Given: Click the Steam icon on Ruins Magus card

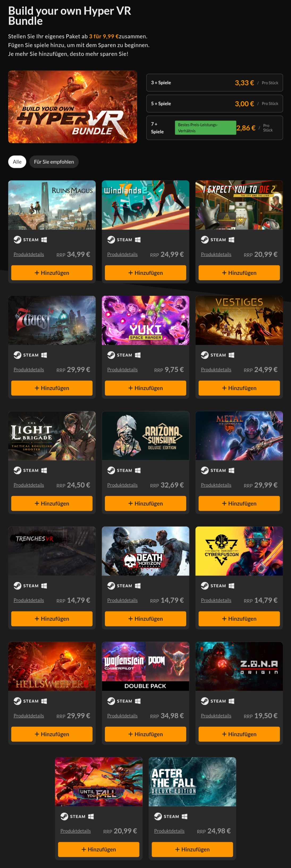Looking at the screenshot, I should click(x=17, y=240).
